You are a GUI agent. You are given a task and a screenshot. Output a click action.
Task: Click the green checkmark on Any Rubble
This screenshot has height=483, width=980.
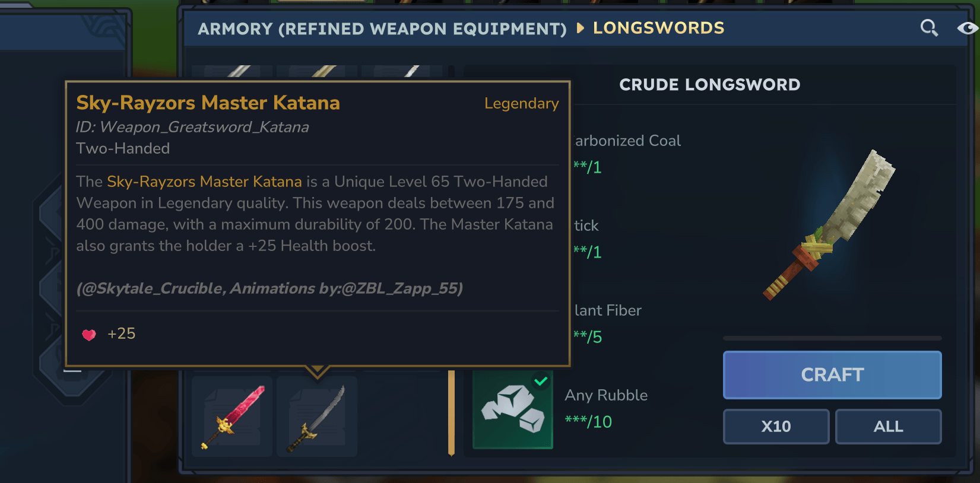pyautogui.click(x=541, y=381)
